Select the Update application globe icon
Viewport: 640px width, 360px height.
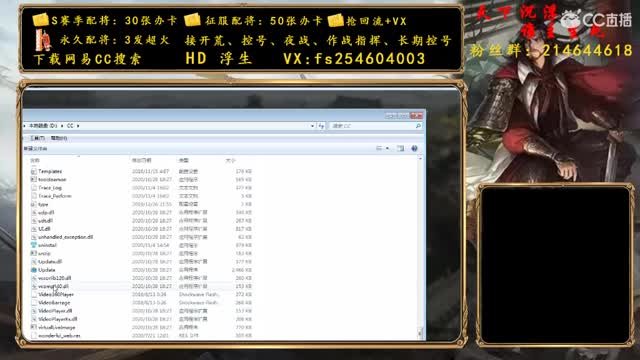pyautogui.click(x=34, y=270)
